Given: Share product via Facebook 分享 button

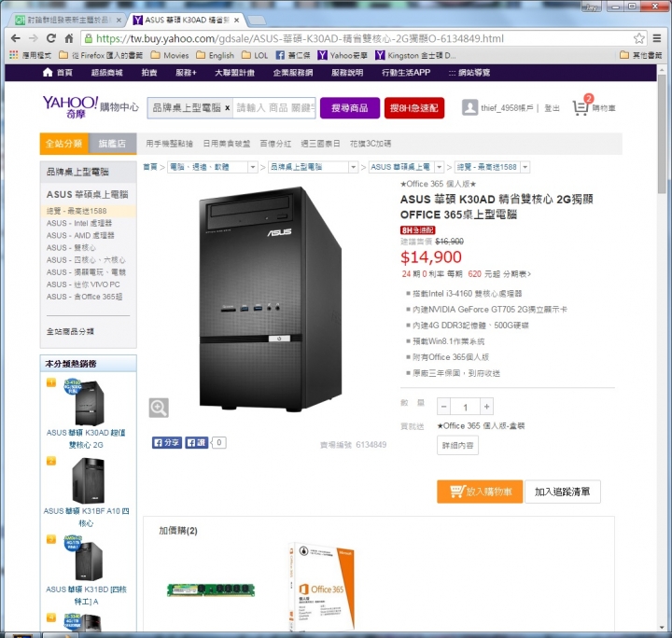Looking at the screenshot, I should click(167, 442).
